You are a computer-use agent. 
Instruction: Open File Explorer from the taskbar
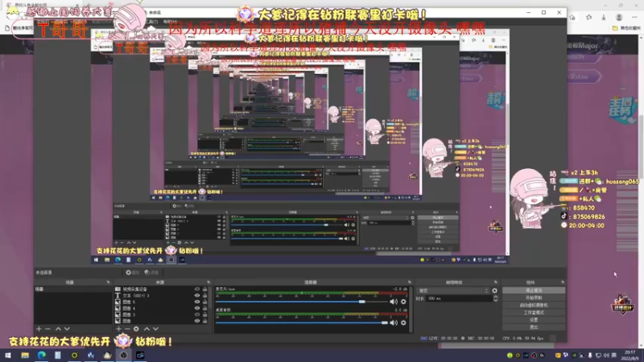pyautogui.click(x=25, y=355)
